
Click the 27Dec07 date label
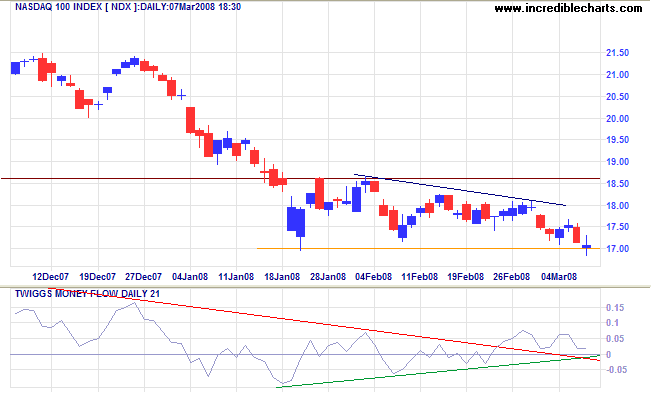coord(144,277)
